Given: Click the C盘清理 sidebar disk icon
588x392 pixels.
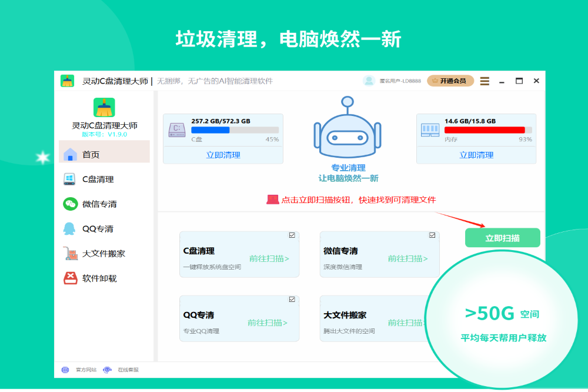Looking at the screenshot, I should (71, 180).
